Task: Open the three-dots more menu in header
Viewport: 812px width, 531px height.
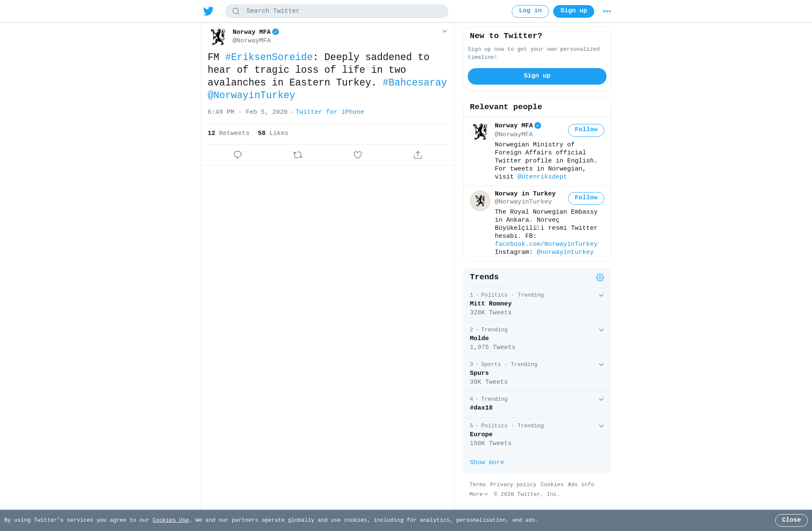Action: (x=607, y=11)
